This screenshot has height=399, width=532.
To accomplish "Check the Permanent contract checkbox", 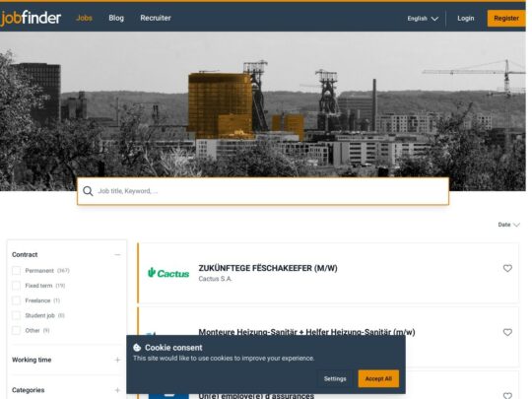I will pyautogui.click(x=17, y=270).
